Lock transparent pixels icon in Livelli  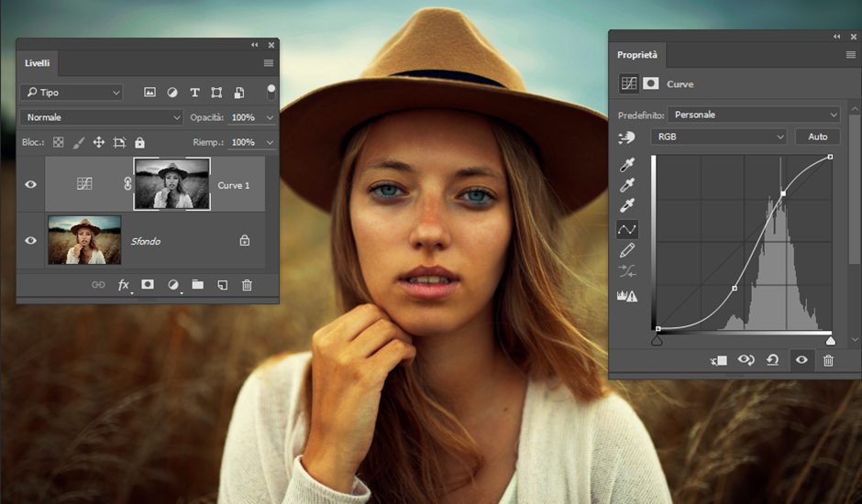pyautogui.click(x=59, y=142)
